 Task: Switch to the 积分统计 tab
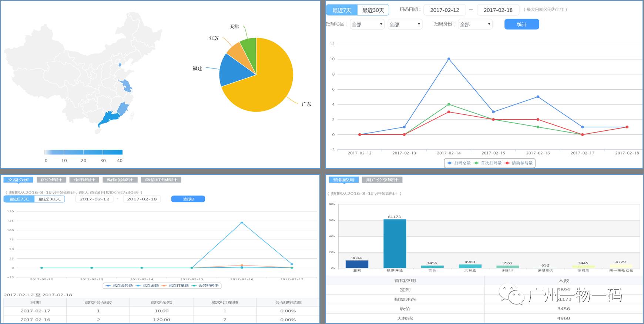[51, 180]
